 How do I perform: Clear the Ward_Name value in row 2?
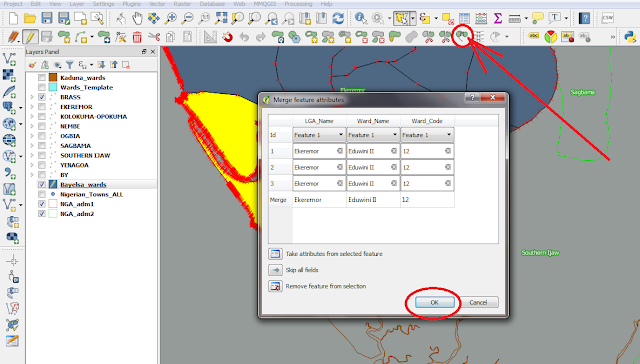394,167
